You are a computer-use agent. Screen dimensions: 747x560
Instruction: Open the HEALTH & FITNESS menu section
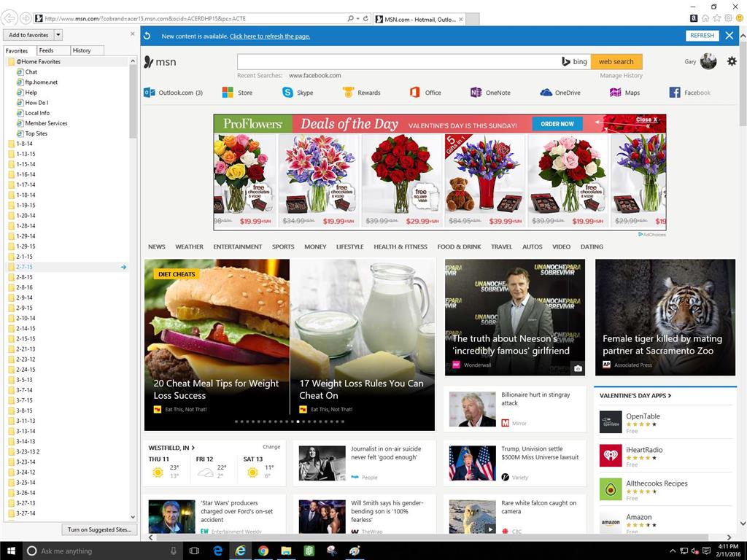pos(400,246)
